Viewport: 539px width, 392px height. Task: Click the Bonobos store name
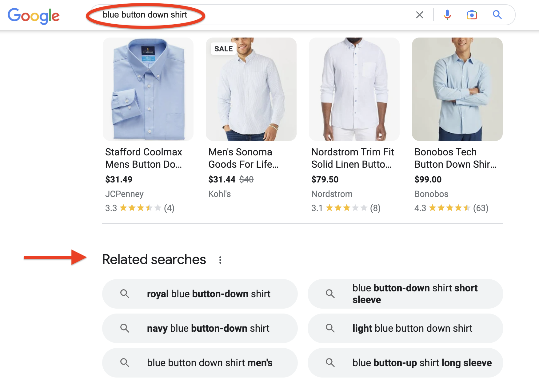point(431,194)
